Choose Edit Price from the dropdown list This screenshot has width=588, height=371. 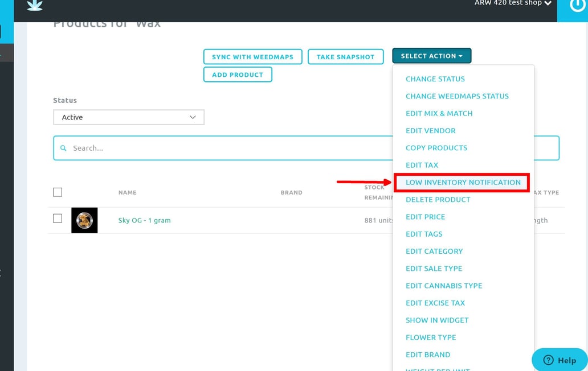pos(425,217)
